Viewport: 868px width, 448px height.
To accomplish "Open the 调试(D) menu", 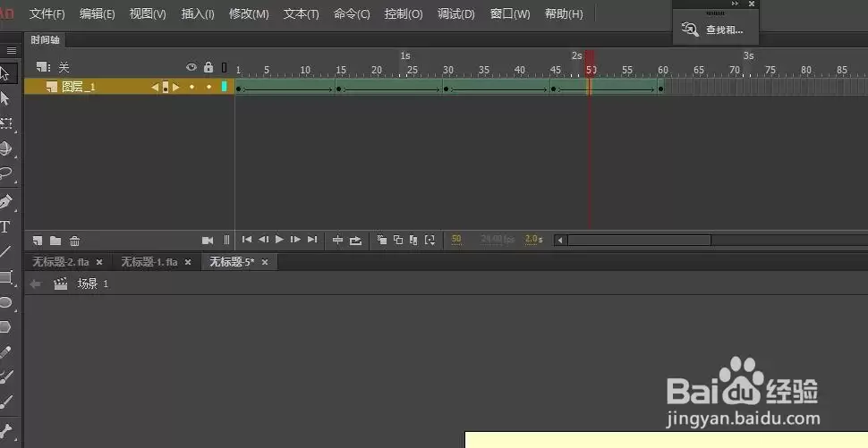I will 456,13.
